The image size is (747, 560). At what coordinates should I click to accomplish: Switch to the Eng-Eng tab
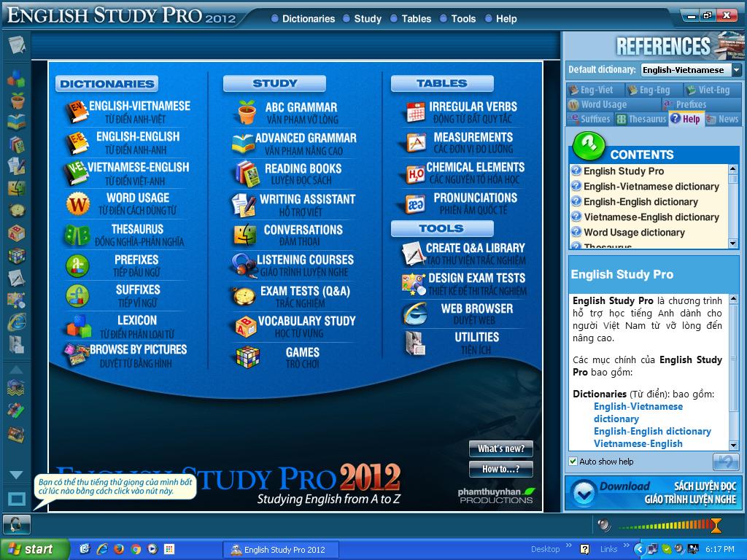(x=654, y=90)
